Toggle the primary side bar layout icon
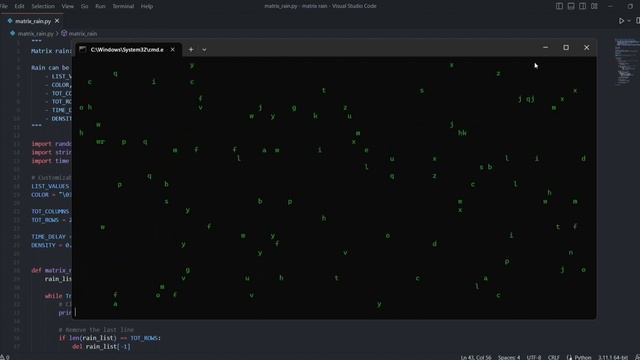The height and width of the screenshot is (360, 640). tap(559, 6)
